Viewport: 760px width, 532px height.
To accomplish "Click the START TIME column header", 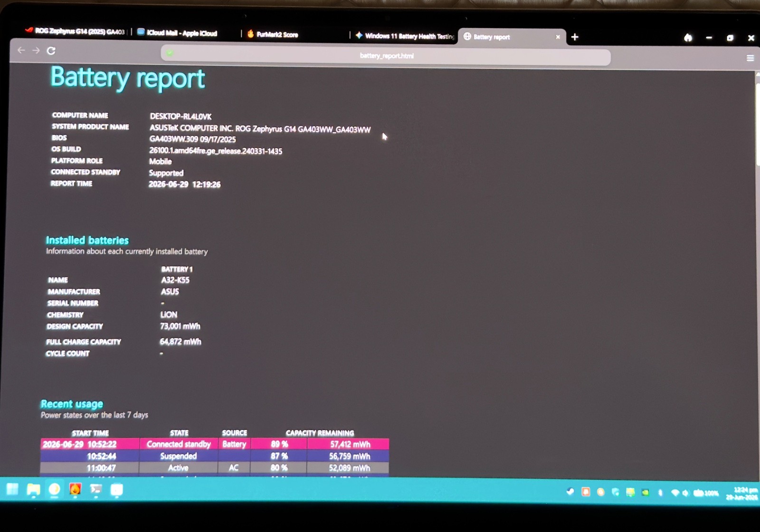I will pyautogui.click(x=90, y=433).
